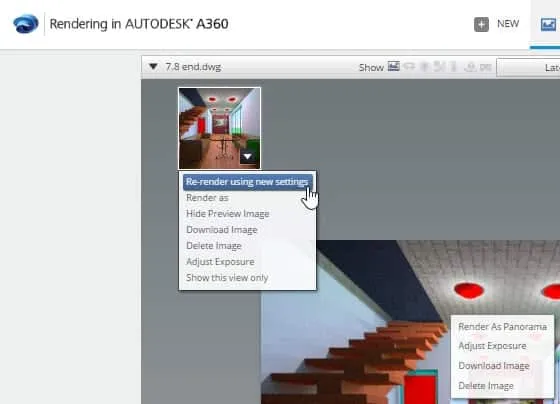Click the NEW plus icon
This screenshot has width=560, height=404.
point(481,24)
